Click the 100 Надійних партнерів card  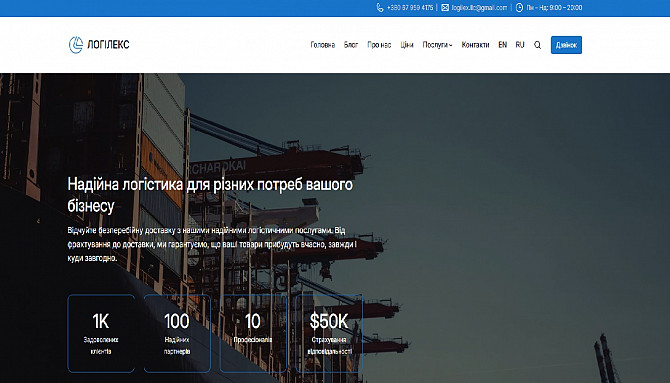[177, 333]
